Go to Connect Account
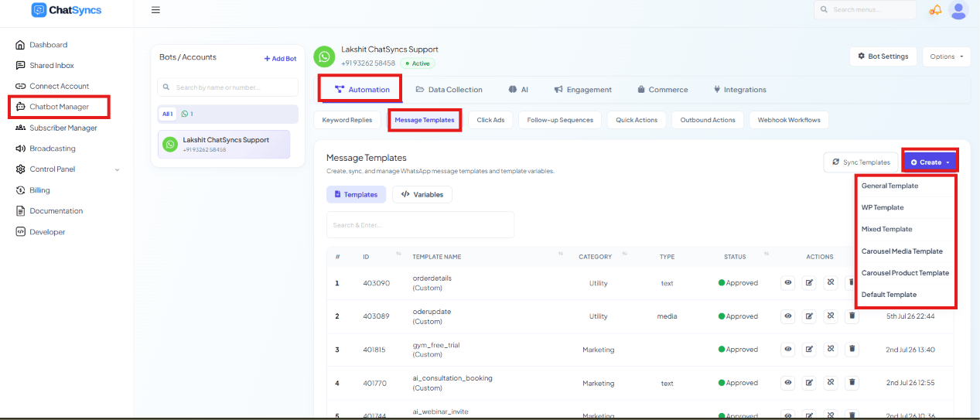 [x=59, y=86]
